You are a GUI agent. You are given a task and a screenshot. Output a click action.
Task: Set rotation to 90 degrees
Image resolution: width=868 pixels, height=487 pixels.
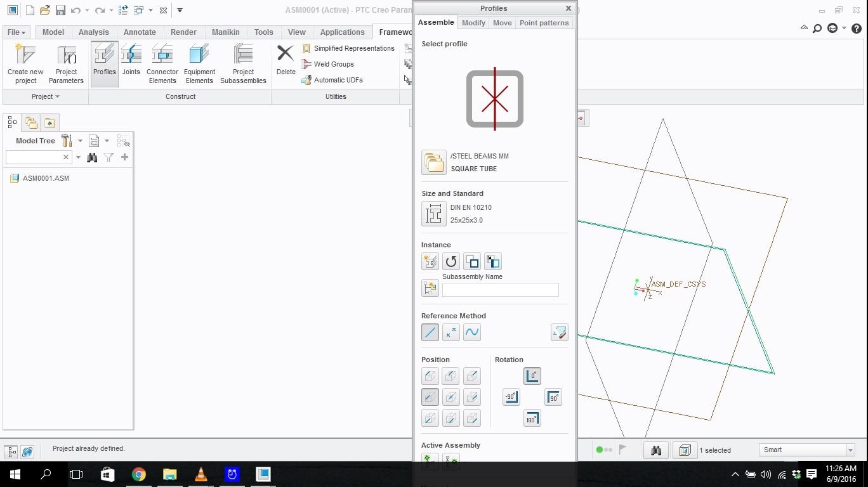553,398
